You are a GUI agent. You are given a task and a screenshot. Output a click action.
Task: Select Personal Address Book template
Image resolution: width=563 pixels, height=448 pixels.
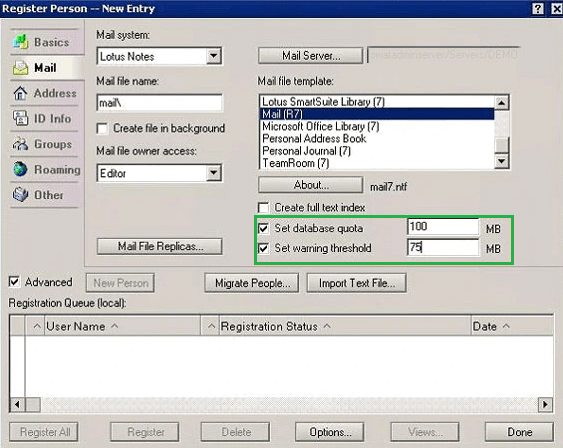tap(376, 139)
